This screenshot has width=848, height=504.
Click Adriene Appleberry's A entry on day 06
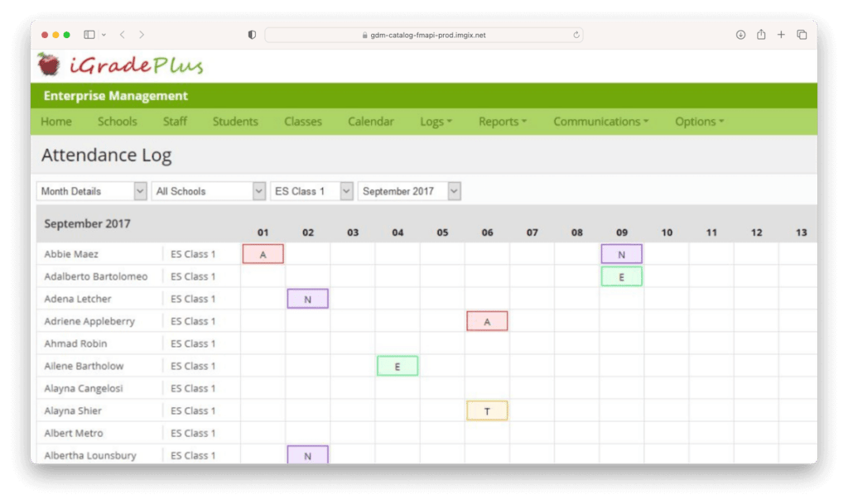487,321
